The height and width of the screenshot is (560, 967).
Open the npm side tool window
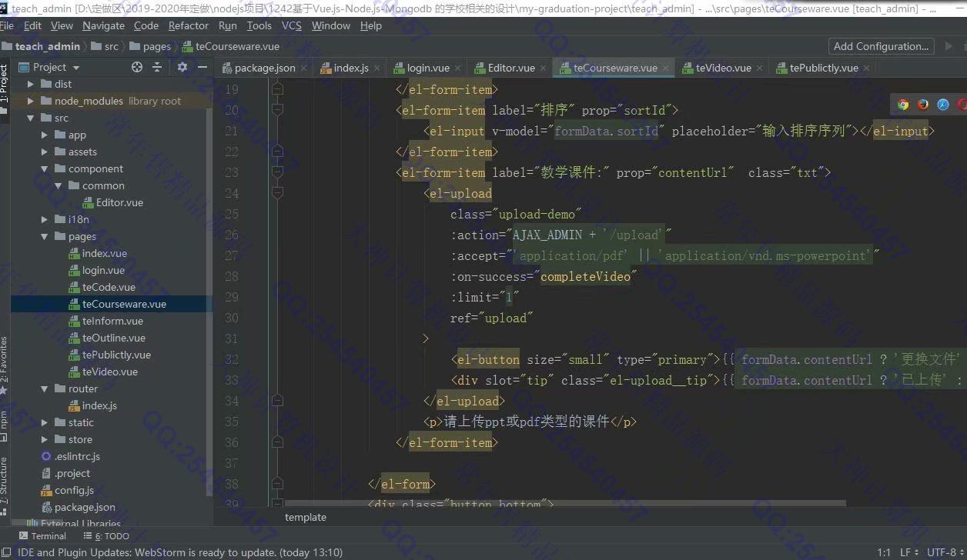(x=5, y=425)
